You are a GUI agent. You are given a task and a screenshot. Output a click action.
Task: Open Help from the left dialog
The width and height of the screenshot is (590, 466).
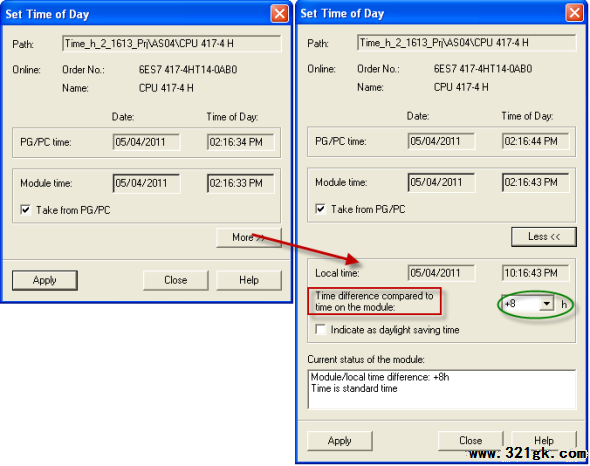(x=249, y=280)
